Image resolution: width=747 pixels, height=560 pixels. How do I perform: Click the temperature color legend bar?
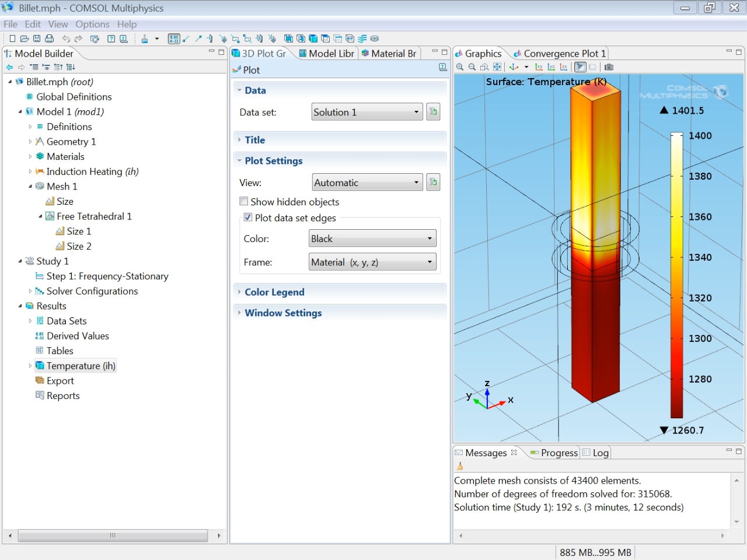676,275
